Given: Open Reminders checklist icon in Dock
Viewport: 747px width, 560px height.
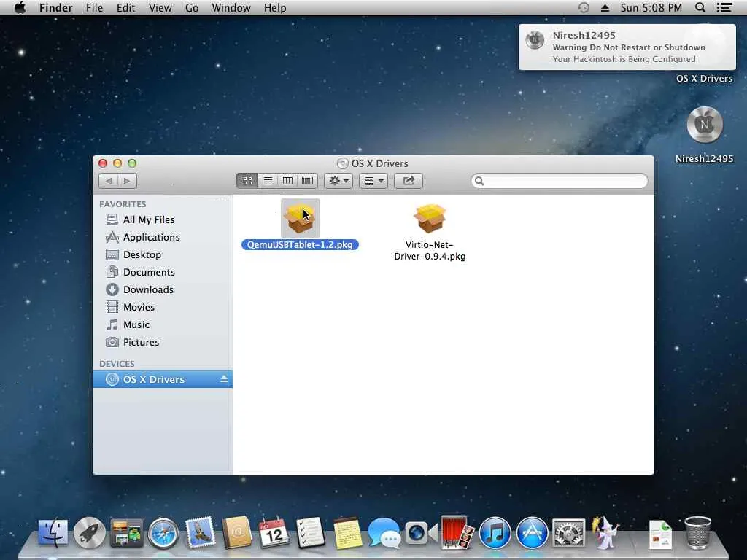Looking at the screenshot, I should 310,532.
